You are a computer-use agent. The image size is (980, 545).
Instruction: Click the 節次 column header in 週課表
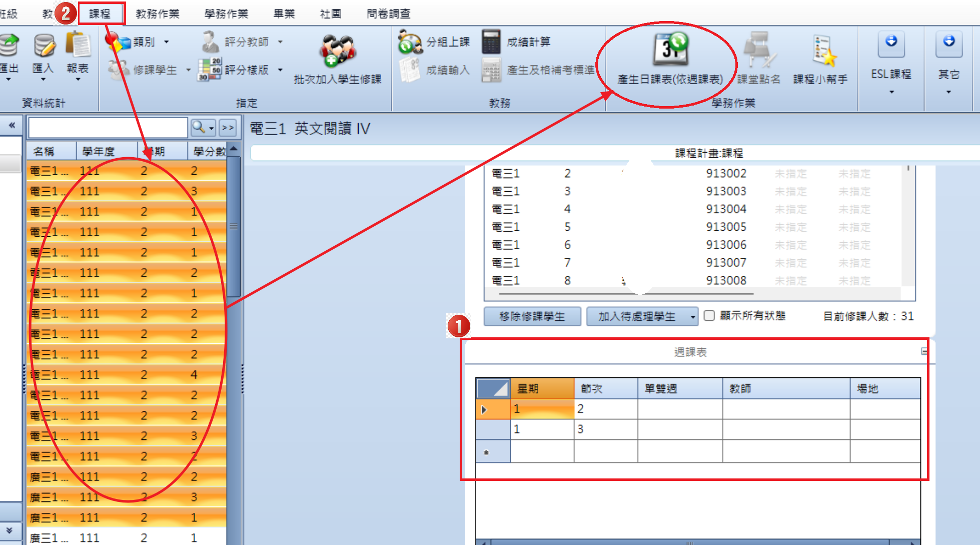click(606, 388)
